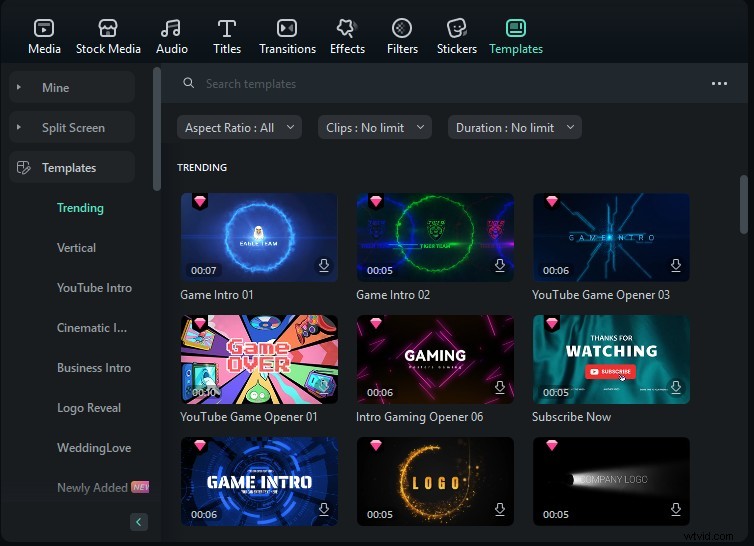
Task: Expand the Mine section in sidebar
Action: [x=19, y=88]
